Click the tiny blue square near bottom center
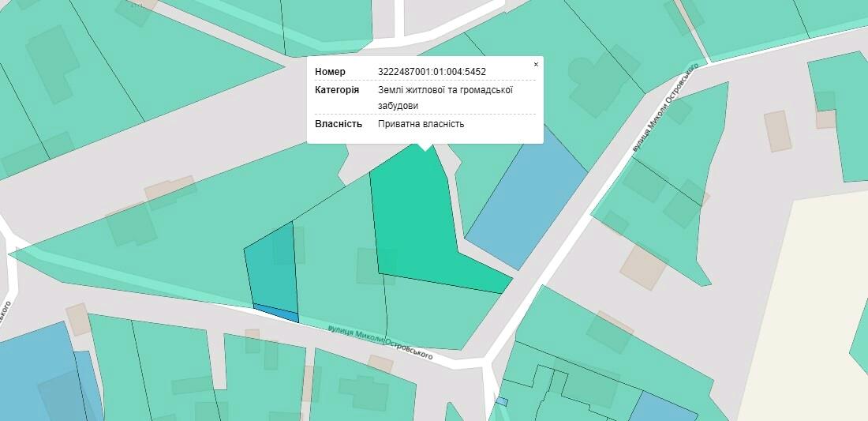This screenshot has width=868, height=421. coord(502,401)
